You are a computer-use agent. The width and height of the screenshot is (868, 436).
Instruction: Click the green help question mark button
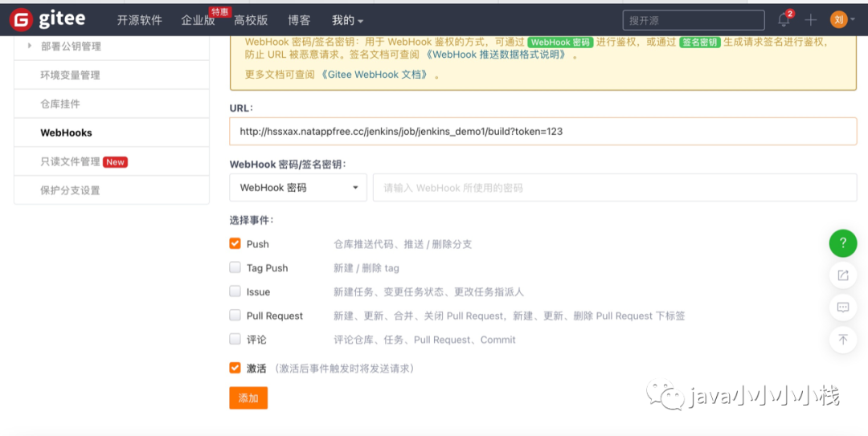[843, 243]
